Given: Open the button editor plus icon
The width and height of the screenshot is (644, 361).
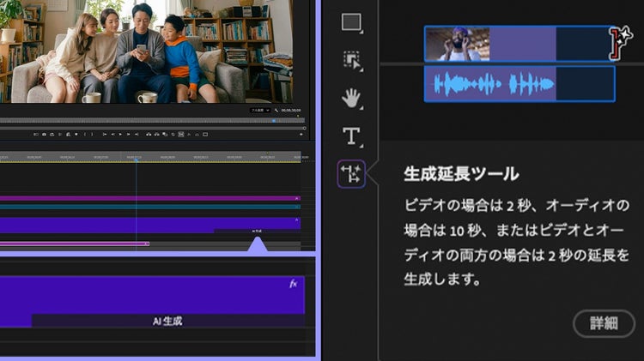Looking at the screenshot, I should coord(301,134).
